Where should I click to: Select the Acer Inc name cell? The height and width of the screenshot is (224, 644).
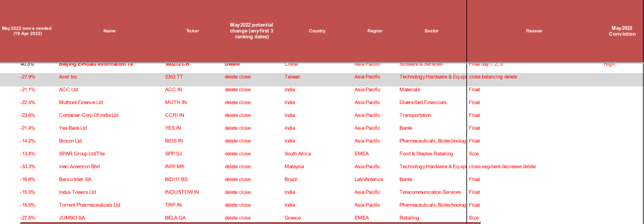click(68, 77)
